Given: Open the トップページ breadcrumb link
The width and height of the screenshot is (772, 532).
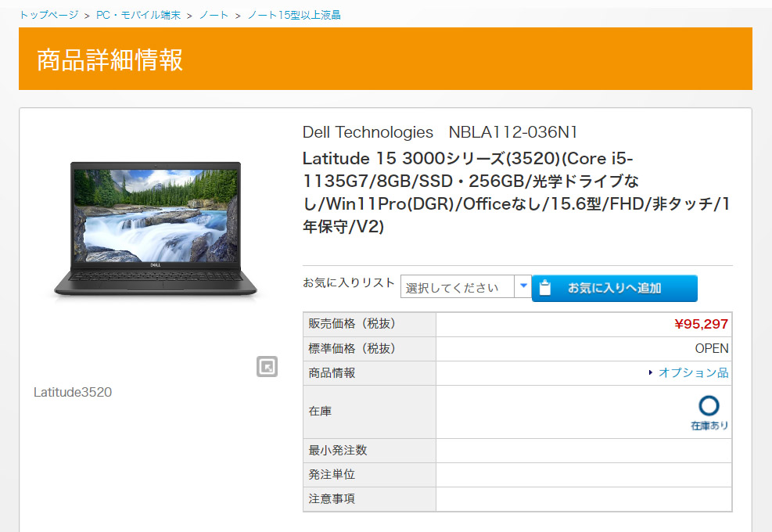Looking at the screenshot, I should 48,16.
